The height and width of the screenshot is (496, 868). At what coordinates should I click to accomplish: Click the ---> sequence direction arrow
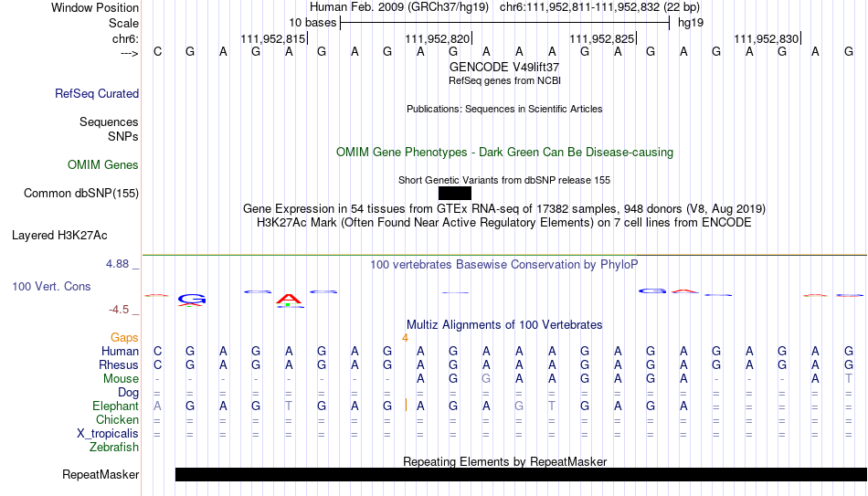point(130,53)
